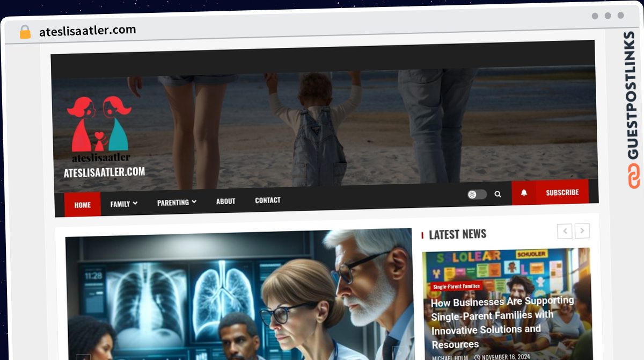Screen dimensions: 644x360
Task: Click the Subscribe button
Action: click(562, 192)
